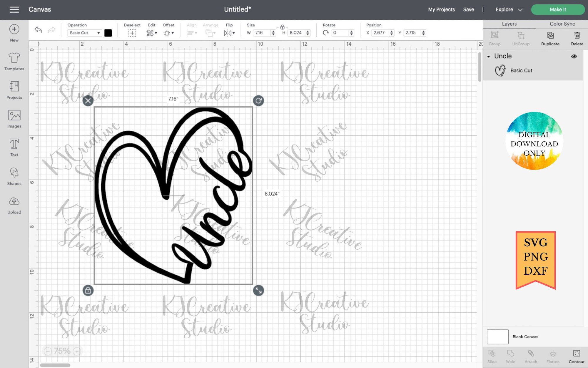Switch to the Color Sync tab

click(562, 24)
